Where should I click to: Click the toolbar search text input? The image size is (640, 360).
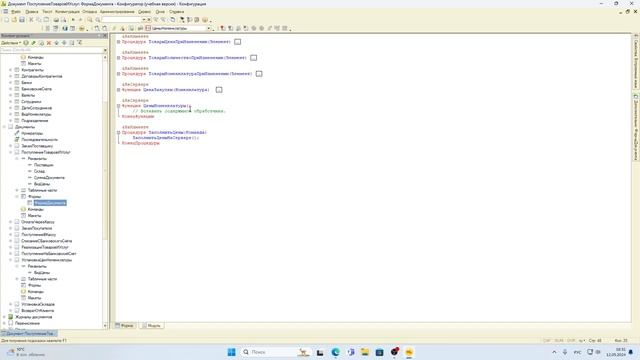[x=121, y=20]
